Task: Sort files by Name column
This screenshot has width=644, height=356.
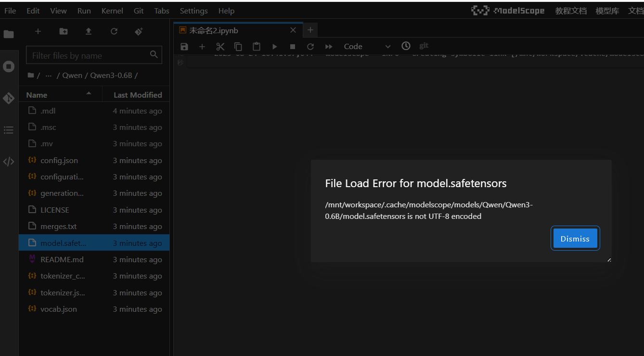Action: pyautogui.click(x=60, y=95)
